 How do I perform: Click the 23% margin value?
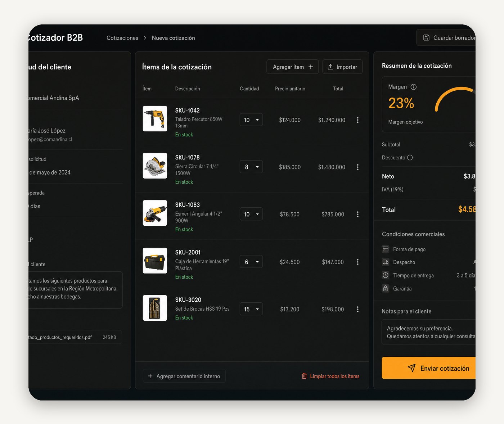point(401,103)
